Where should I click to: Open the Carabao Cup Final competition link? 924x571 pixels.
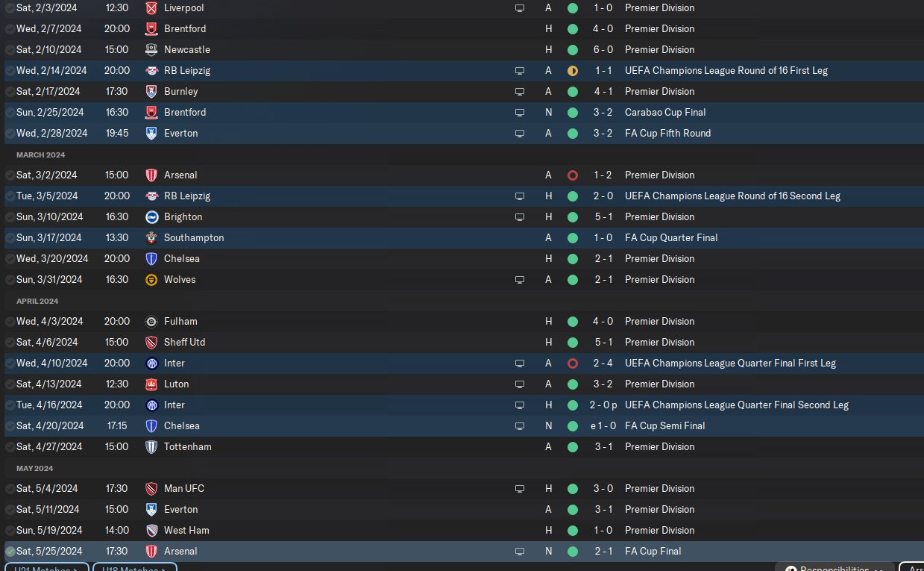(x=665, y=113)
